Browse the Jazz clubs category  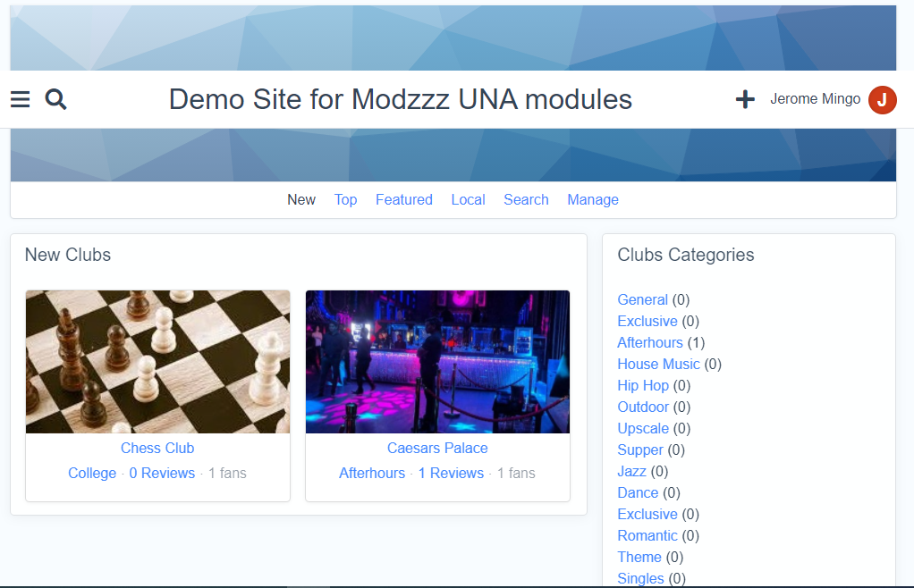631,471
